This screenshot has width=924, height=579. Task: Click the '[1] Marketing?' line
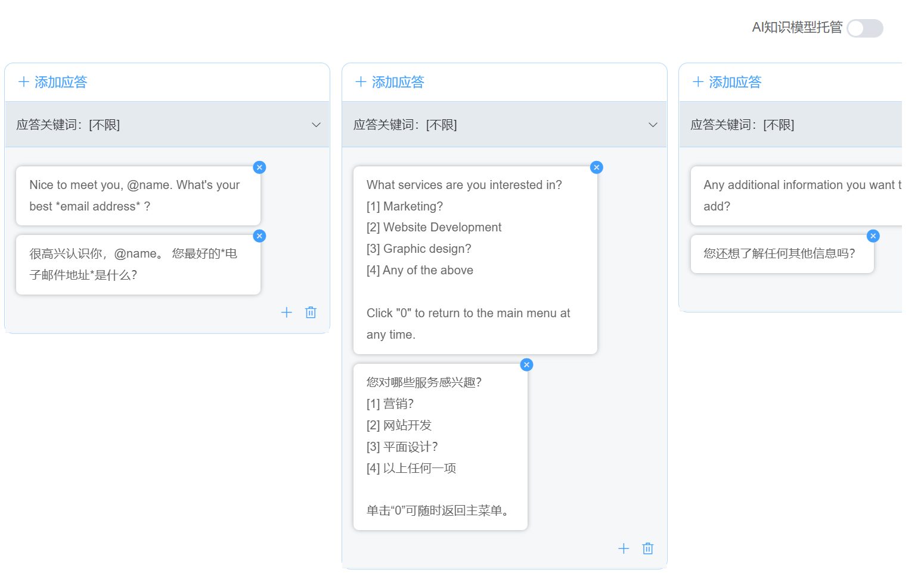[x=405, y=206]
